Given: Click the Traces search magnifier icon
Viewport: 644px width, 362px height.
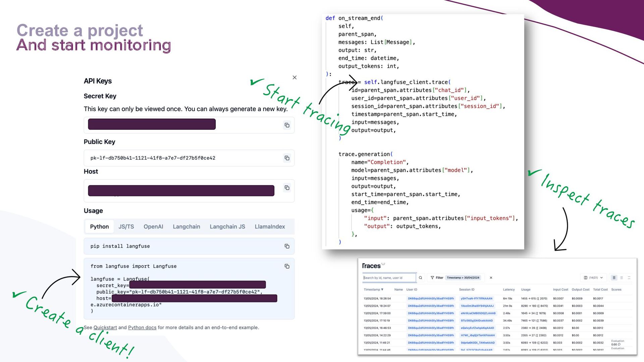Looking at the screenshot, I should click(420, 278).
